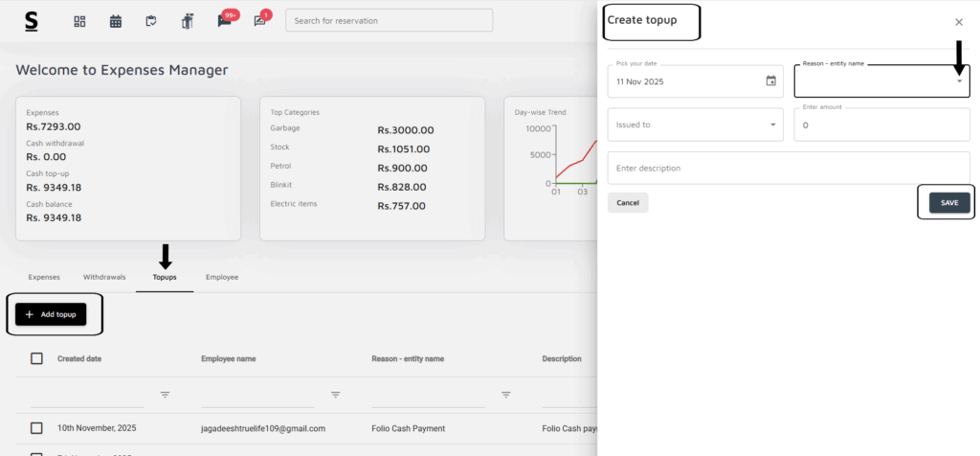
Task: Click filter icon for Employee name column
Action: point(335,395)
